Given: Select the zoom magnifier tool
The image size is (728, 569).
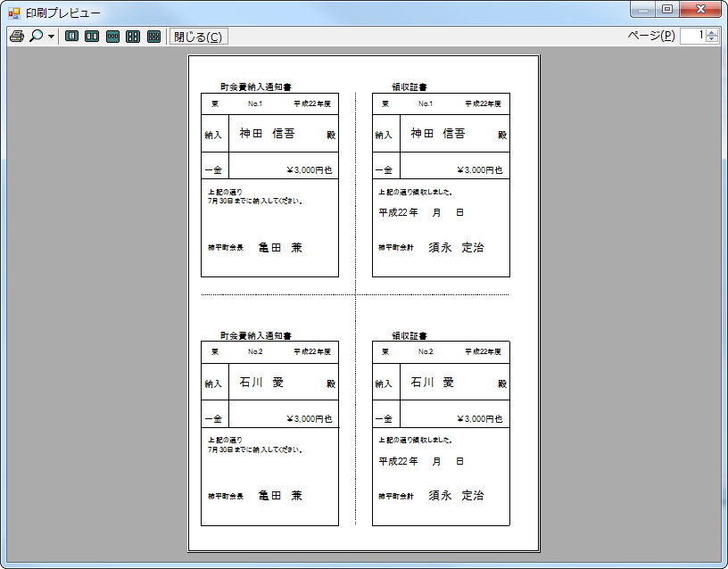Looking at the screenshot, I should click(34, 37).
